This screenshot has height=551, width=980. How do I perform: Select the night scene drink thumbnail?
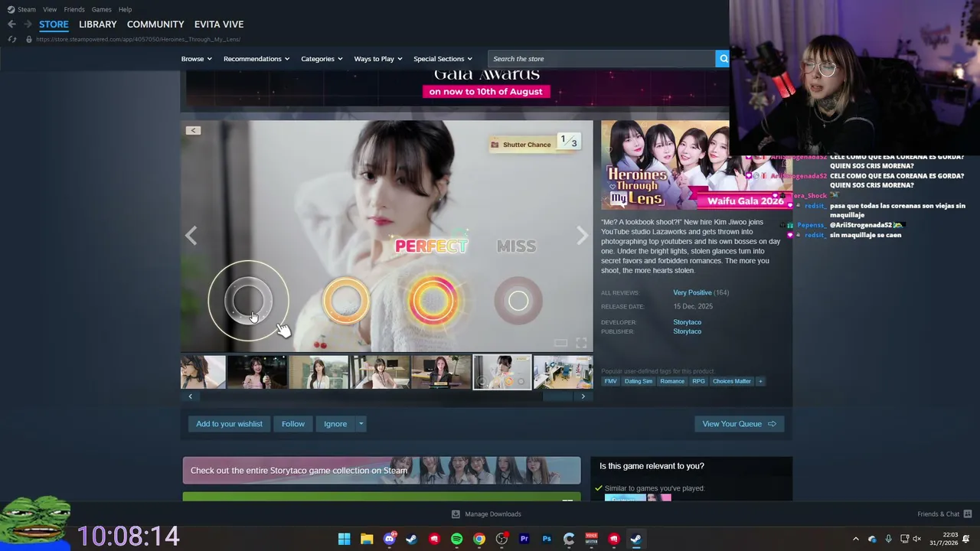tap(257, 373)
